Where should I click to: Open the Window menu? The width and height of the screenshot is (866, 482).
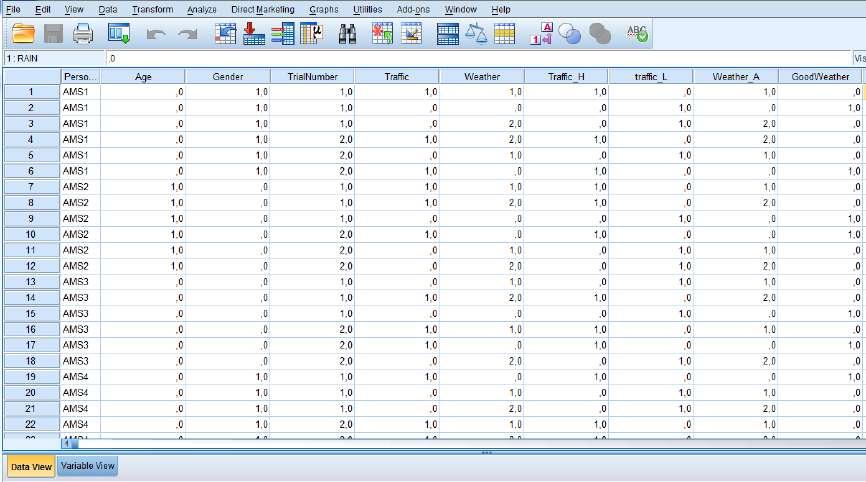click(461, 9)
